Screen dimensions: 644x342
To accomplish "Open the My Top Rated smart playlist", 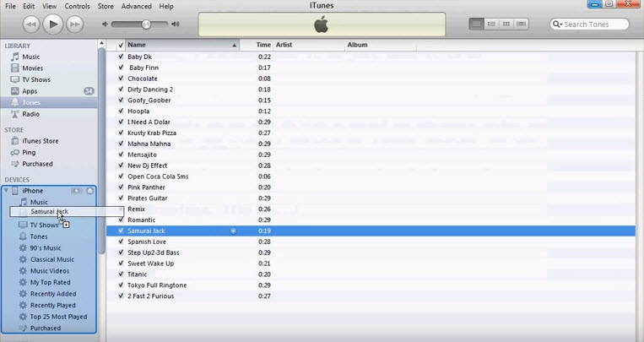I will pos(50,283).
